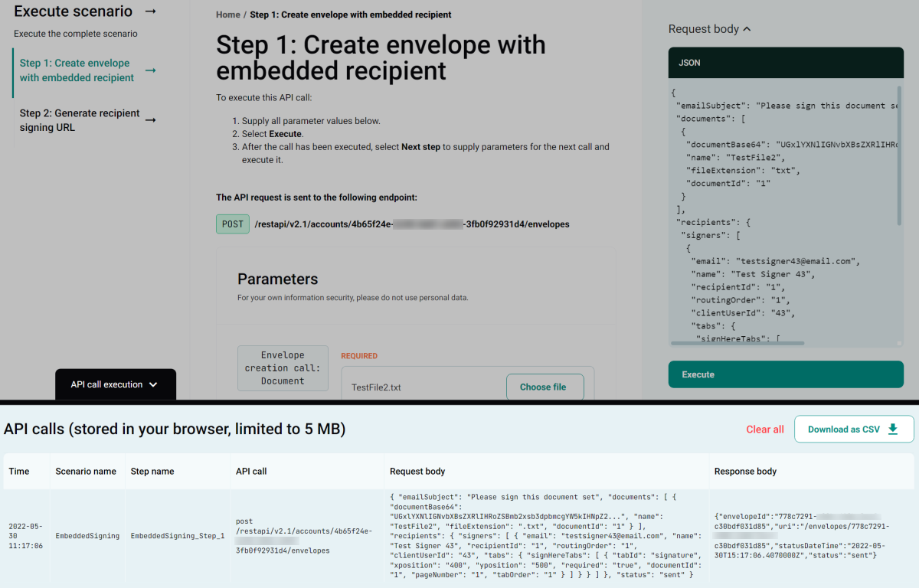Select the EmbeddedSigning row in API calls table
This screenshot has height=588, width=919.
point(87,536)
